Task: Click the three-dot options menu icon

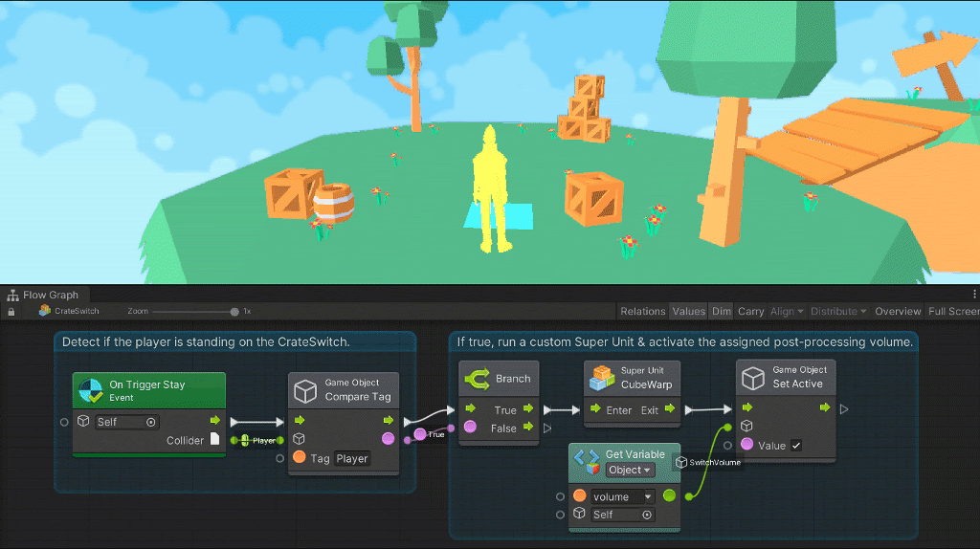Action: [973, 295]
